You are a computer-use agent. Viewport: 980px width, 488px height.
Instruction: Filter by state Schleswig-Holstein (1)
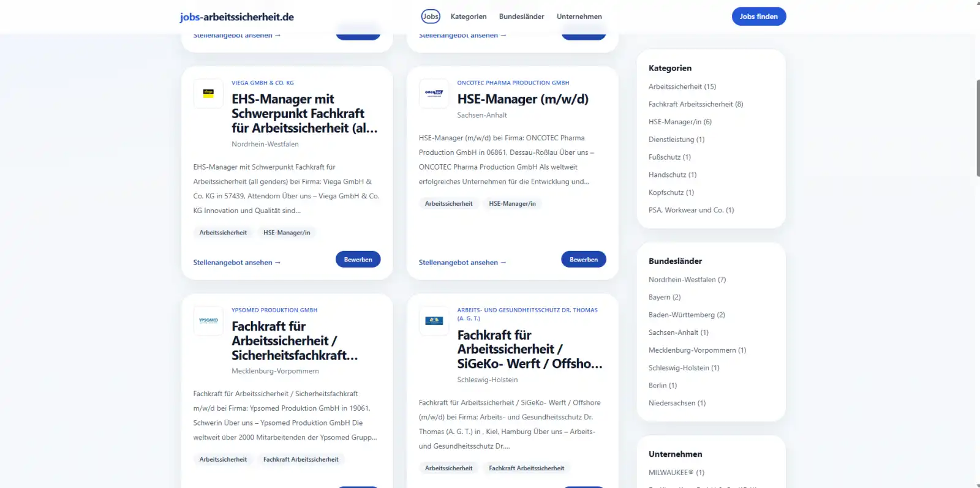(684, 368)
